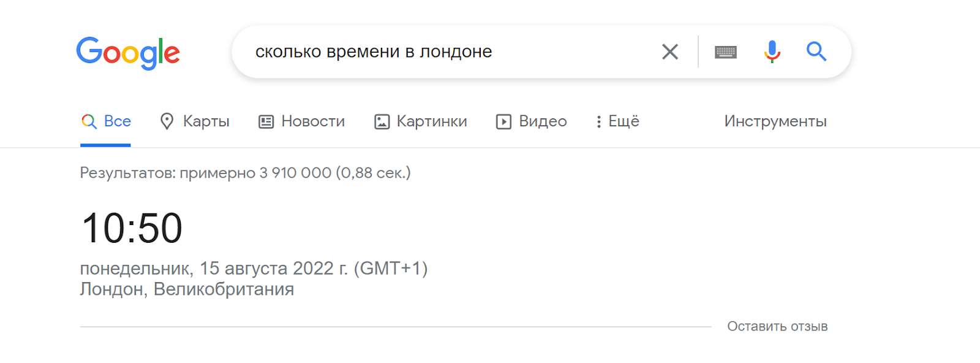Select the Новости tab
The height and width of the screenshot is (363, 980).
(x=312, y=121)
